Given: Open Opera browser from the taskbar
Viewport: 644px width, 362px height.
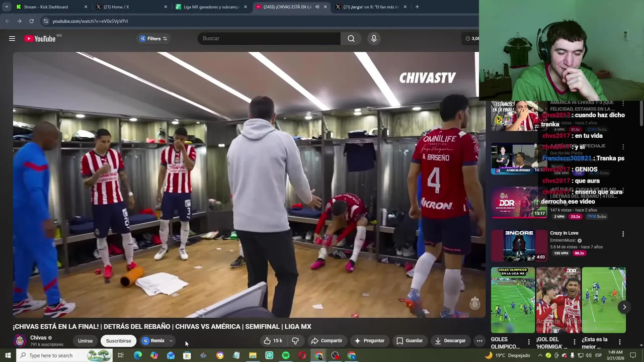Looking at the screenshot, I should pyautogui.click(x=302, y=355).
